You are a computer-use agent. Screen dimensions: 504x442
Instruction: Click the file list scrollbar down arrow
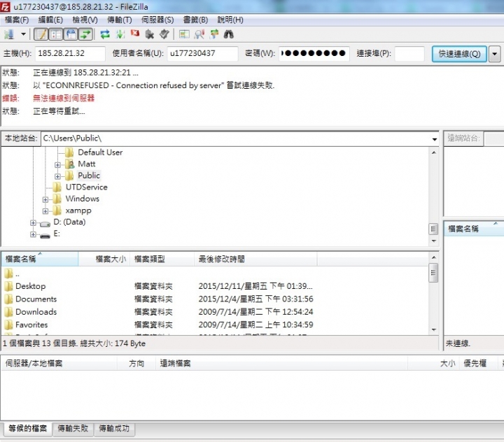[433, 329]
